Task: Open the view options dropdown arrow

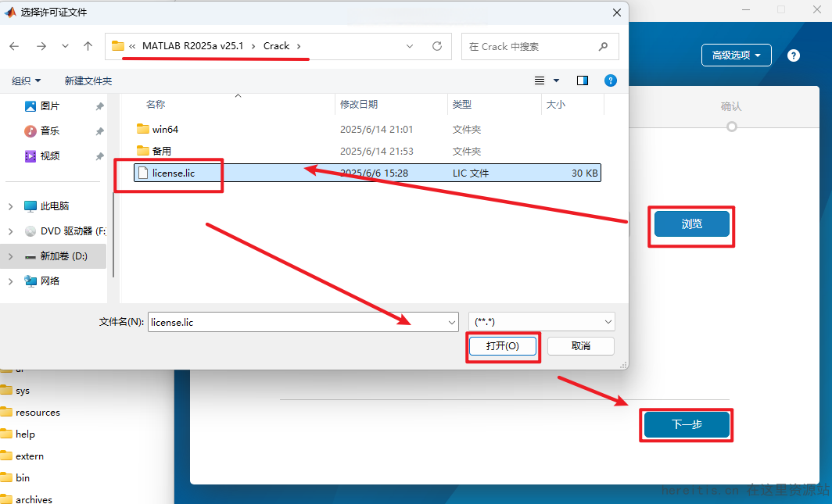Action: click(x=556, y=80)
